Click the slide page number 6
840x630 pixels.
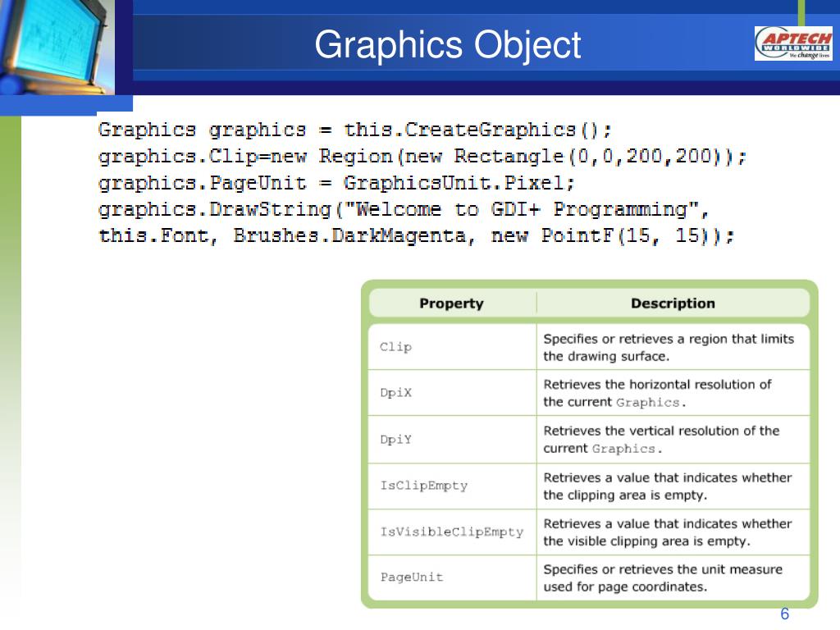pos(785,614)
